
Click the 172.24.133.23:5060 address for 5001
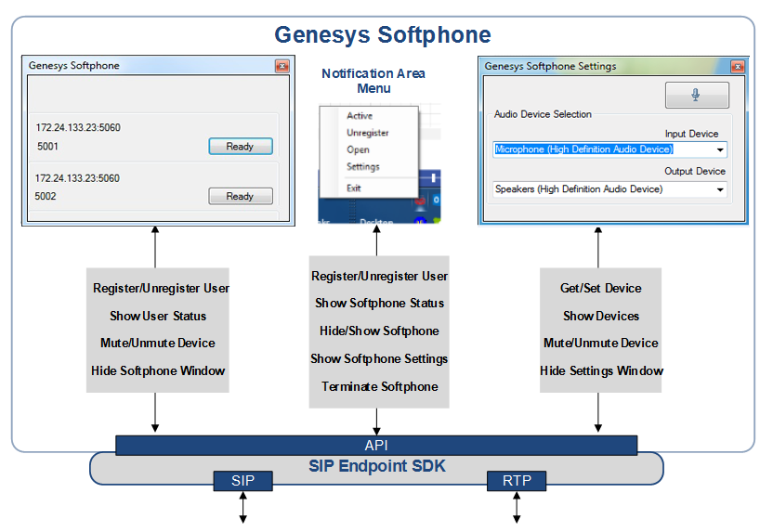click(x=78, y=127)
